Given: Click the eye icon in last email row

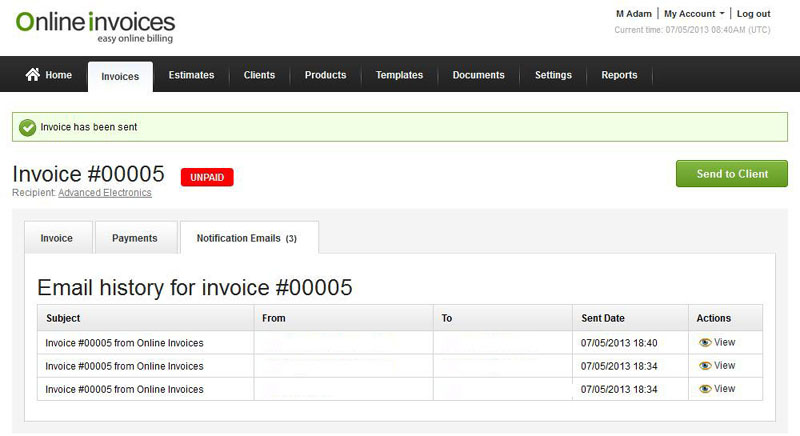Looking at the screenshot, I should pyautogui.click(x=705, y=389).
